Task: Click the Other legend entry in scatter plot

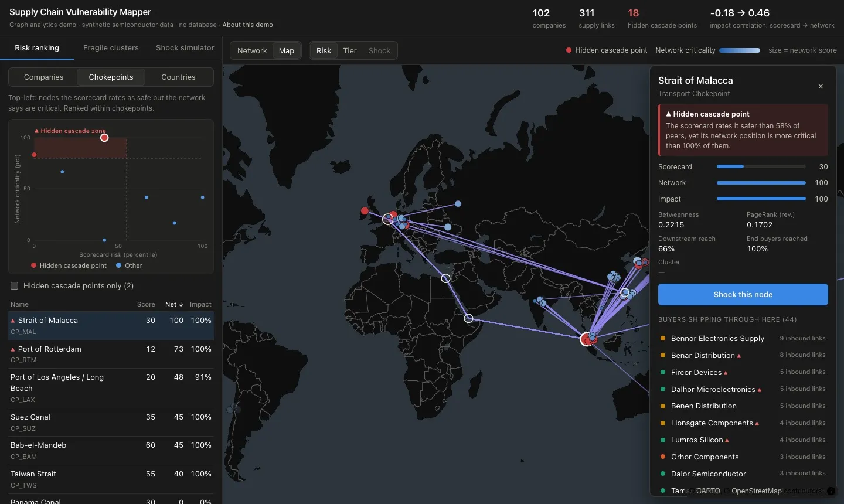Action: pos(130,266)
